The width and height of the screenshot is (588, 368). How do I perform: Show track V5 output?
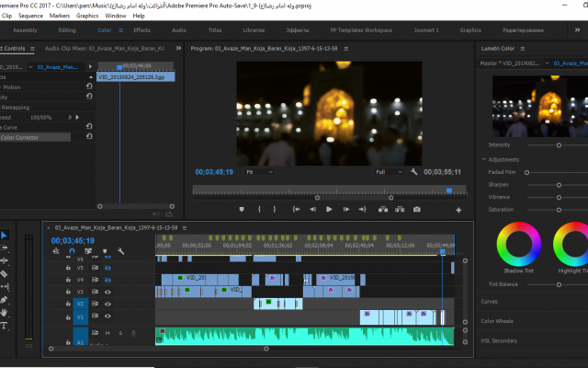[x=107, y=268]
